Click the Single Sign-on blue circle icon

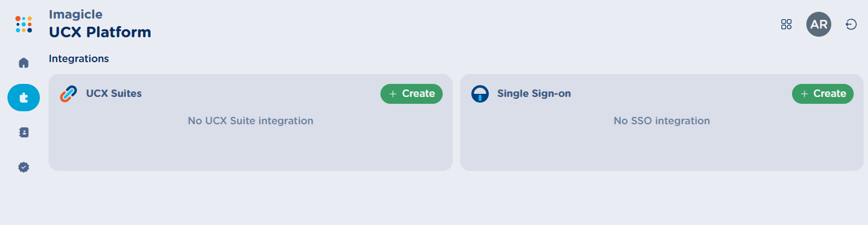click(480, 94)
